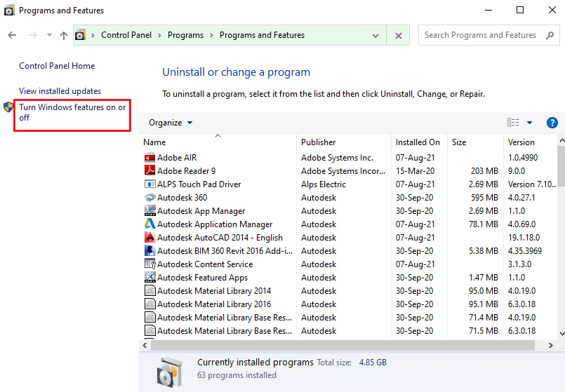
Task: Click the search magnifier icon
Action: (550, 35)
